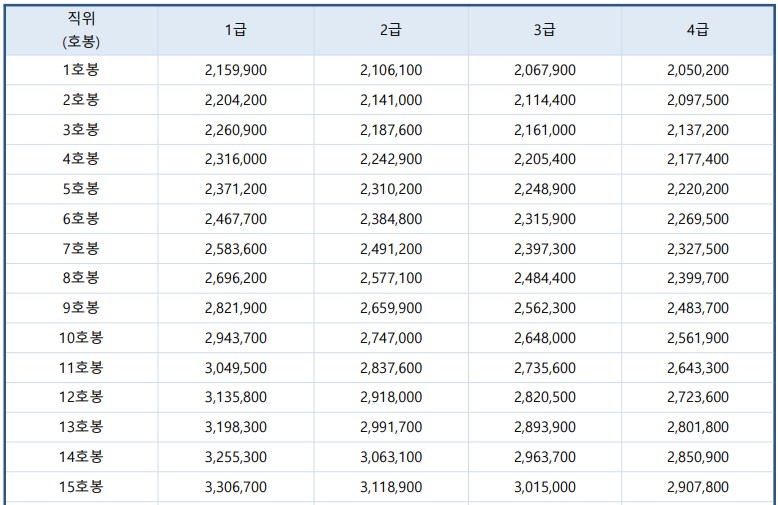Screen dimensions: 778x505
Task: Highlight the amount 2,399,700
Action: 698,278
